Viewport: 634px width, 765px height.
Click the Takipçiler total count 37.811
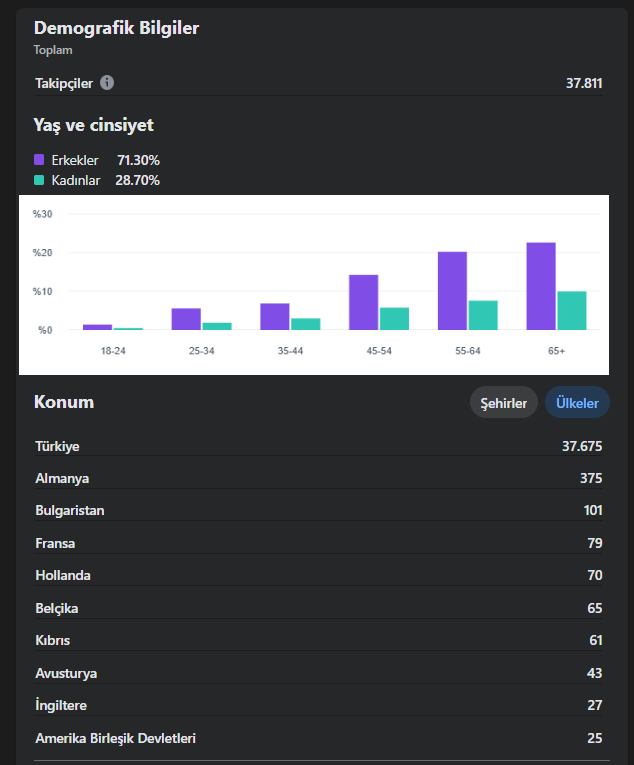(x=584, y=83)
